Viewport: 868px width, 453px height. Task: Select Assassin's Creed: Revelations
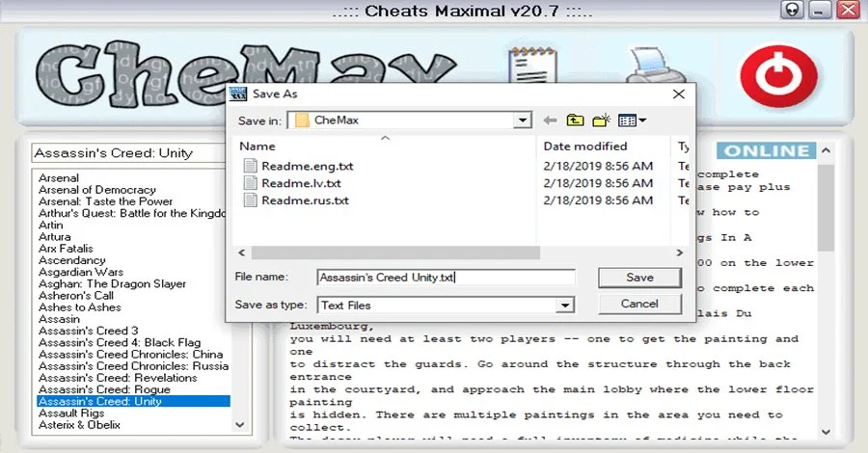(118, 378)
